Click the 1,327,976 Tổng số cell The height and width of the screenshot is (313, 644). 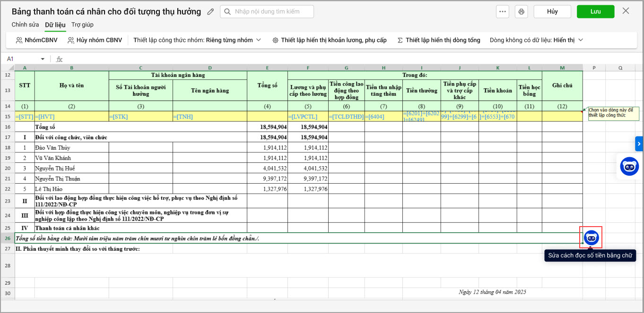267,189
